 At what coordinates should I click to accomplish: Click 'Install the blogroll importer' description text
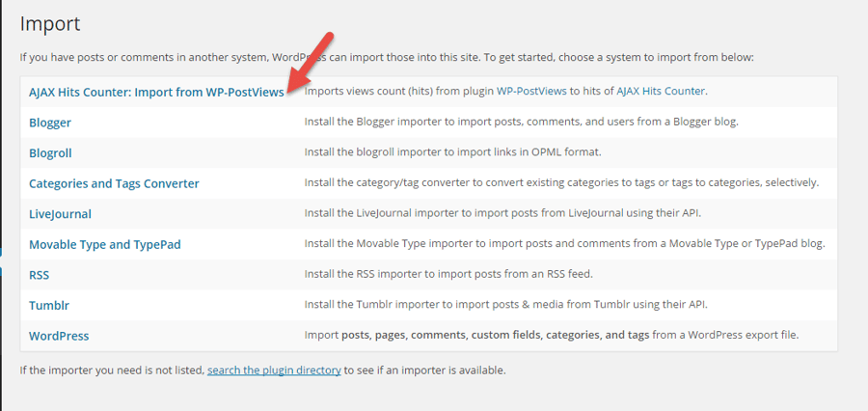tap(453, 152)
